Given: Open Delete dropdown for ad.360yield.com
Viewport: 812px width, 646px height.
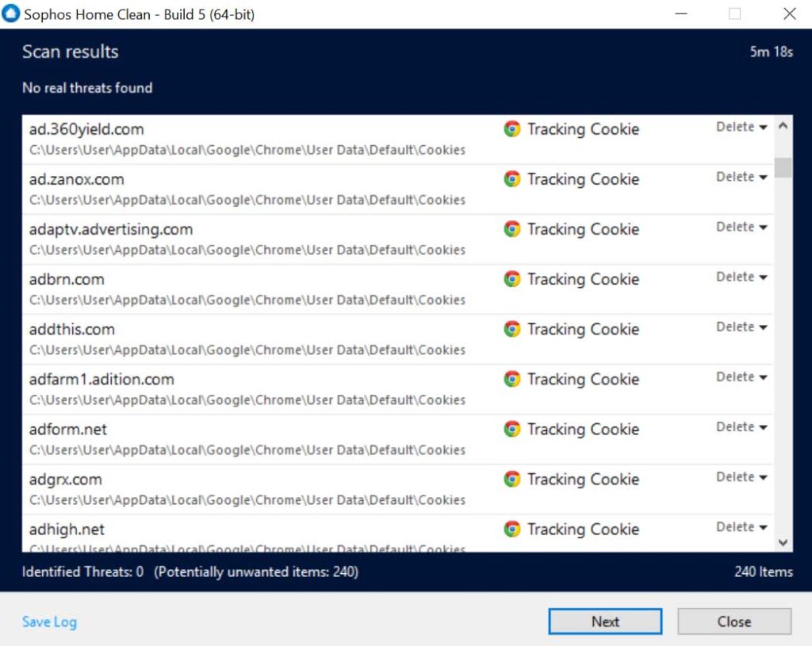Looking at the screenshot, I should 741,127.
